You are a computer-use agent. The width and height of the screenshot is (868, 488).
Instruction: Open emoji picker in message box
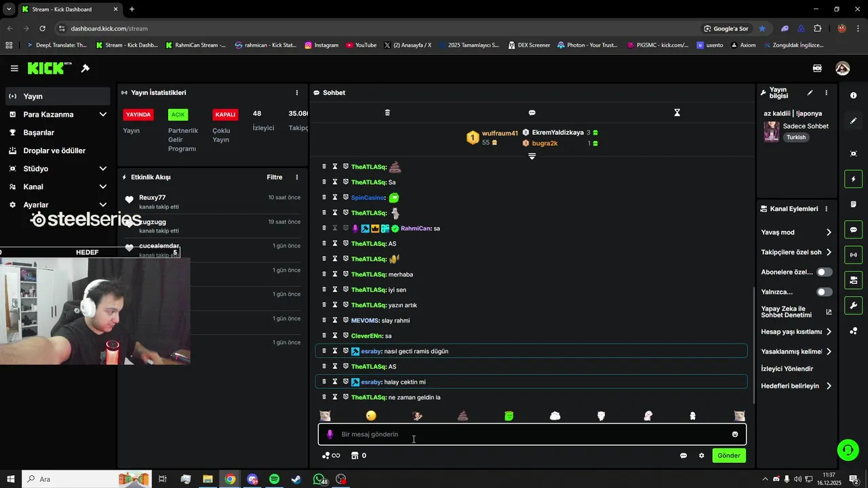(x=734, y=434)
